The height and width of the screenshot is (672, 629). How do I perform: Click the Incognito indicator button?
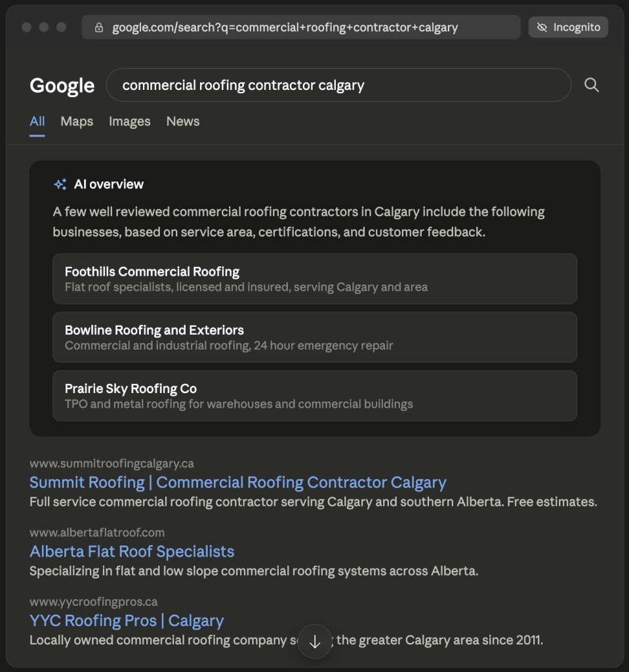pyautogui.click(x=568, y=27)
